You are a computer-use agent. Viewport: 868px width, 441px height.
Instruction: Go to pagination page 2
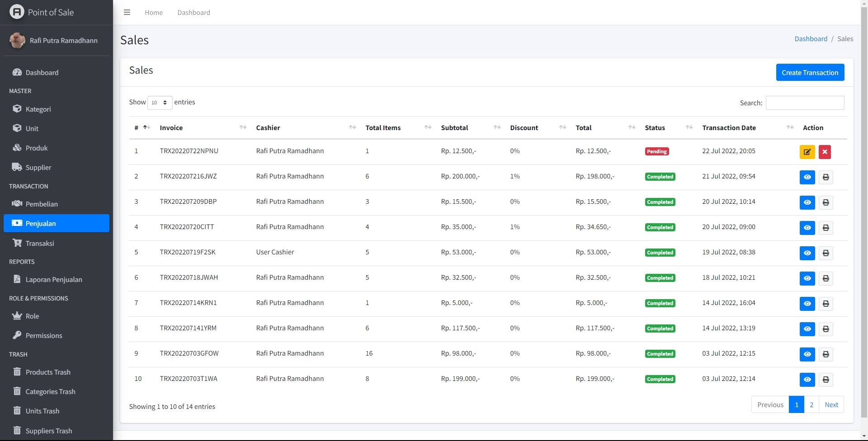tap(811, 404)
